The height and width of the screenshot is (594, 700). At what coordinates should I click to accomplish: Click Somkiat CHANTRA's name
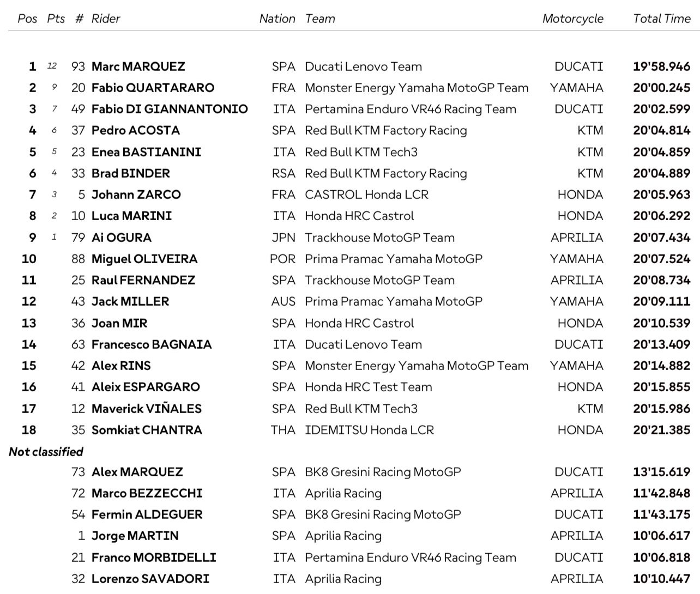point(147,430)
